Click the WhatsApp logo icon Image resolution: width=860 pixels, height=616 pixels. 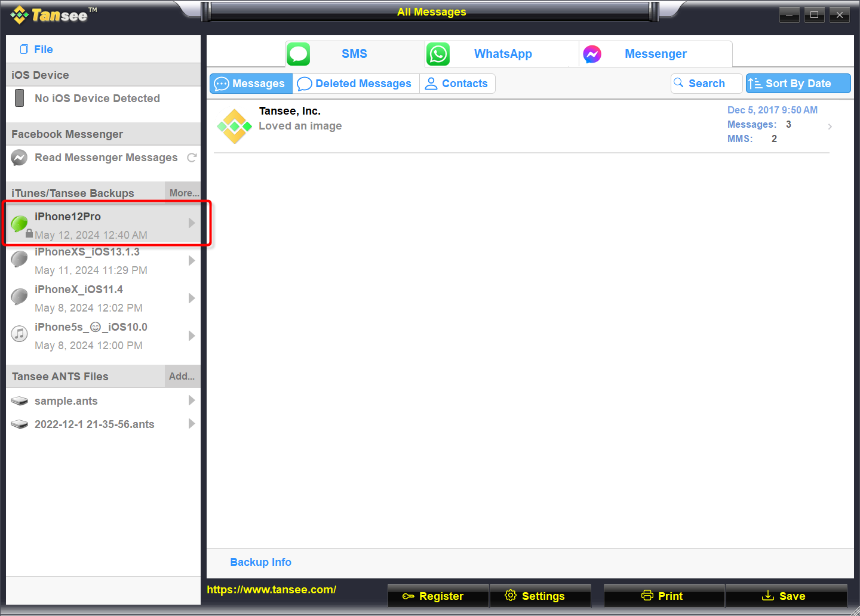pos(438,54)
